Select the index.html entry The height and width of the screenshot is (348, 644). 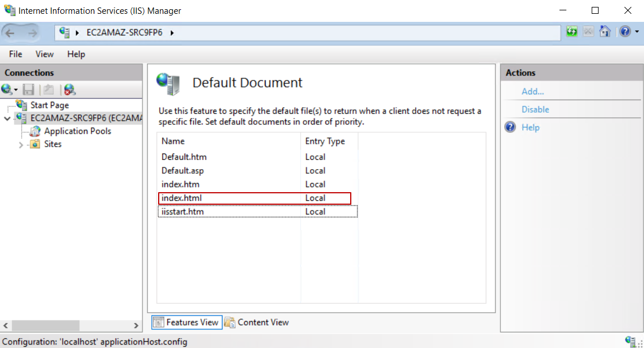[x=258, y=198]
